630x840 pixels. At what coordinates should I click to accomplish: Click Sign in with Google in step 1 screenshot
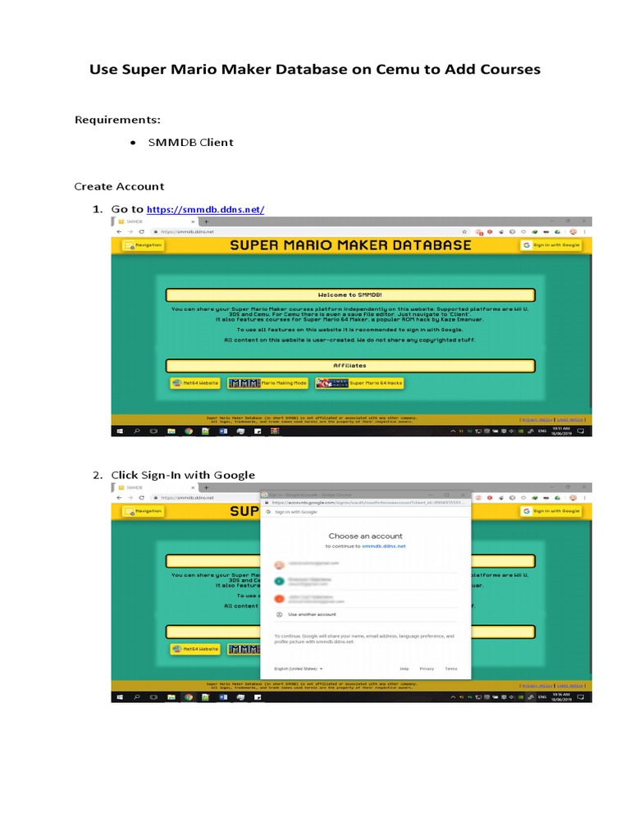[550, 245]
